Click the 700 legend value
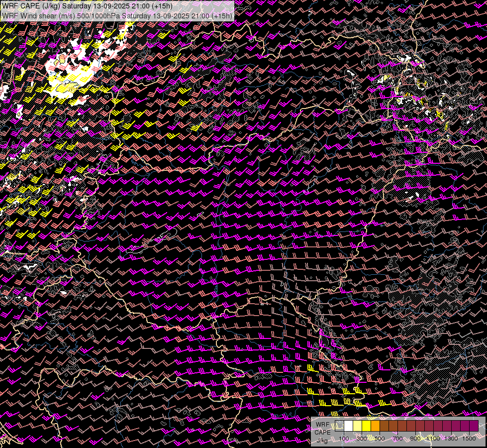The image size is (487, 448). (397, 439)
